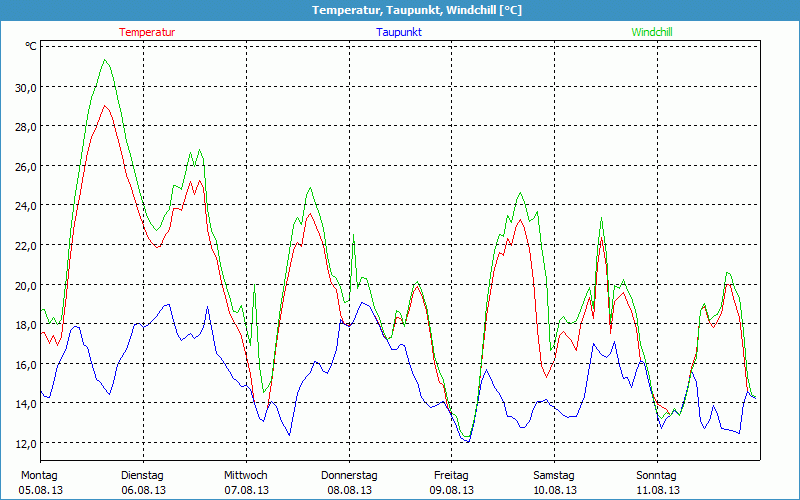Click the 'Montag' day label
This screenshot has width=800, height=500.
(x=39, y=476)
